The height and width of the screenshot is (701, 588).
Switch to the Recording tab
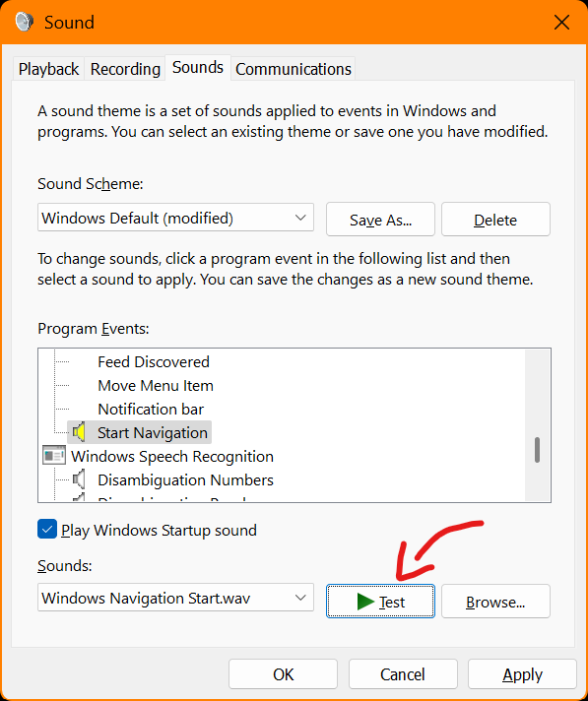coord(125,69)
